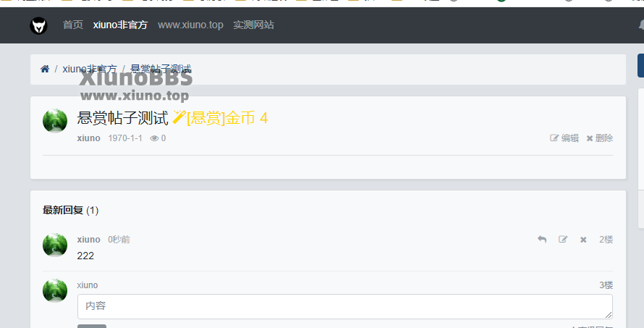Click the view count eye icon
Image resolution: width=644 pixels, height=328 pixels.
[154, 138]
